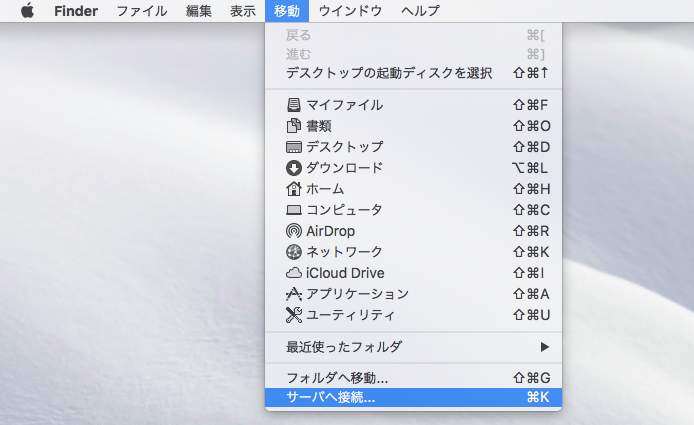Select the 書類 menu label
Viewport: 694px width, 425px height.
tap(319, 126)
